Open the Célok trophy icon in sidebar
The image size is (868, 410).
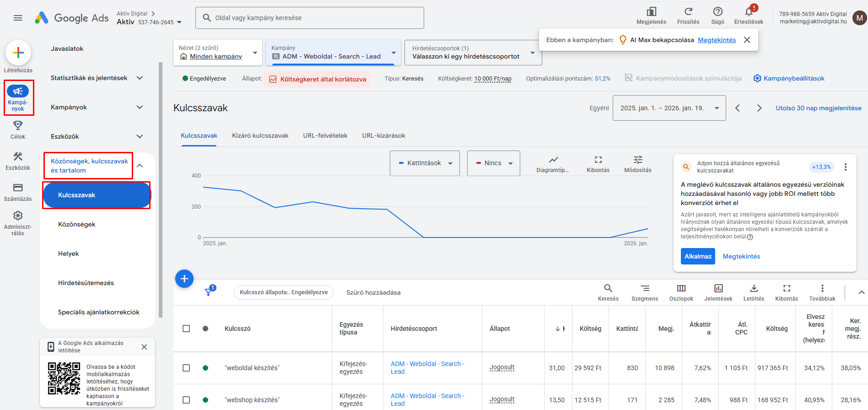click(18, 125)
